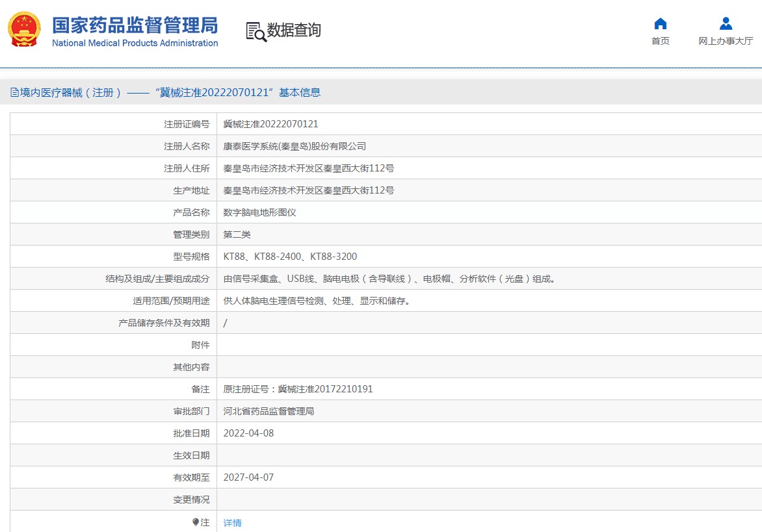
Task: Open the 网上办事大厅 user icon
Action: click(x=726, y=23)
